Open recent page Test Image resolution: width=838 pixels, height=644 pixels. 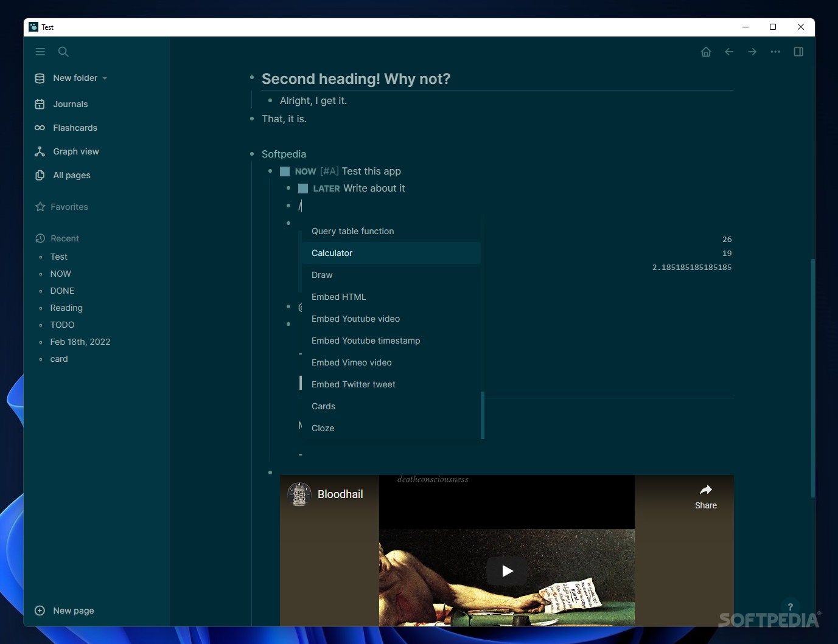tap(58, 257)
